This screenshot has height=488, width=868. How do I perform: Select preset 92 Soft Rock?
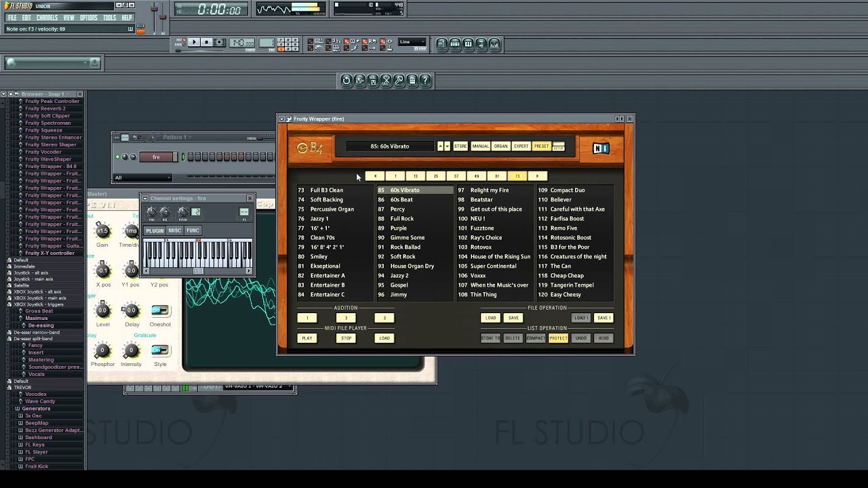click(x=403, y=257)
